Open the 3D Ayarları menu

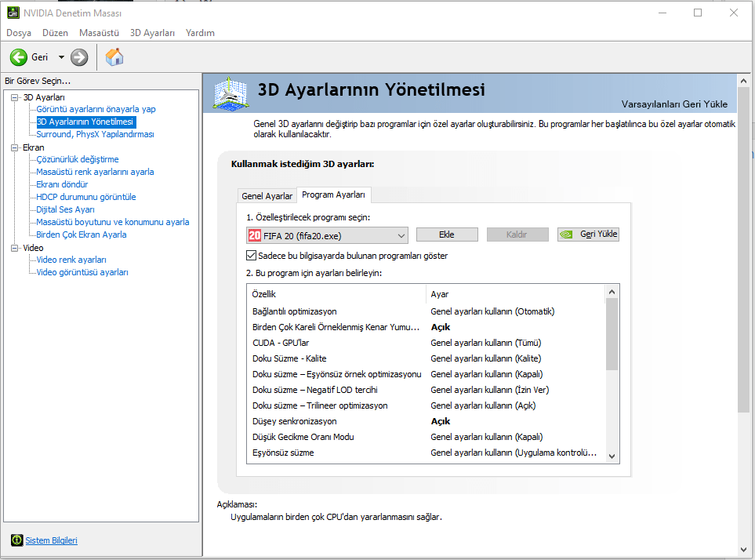152,33
